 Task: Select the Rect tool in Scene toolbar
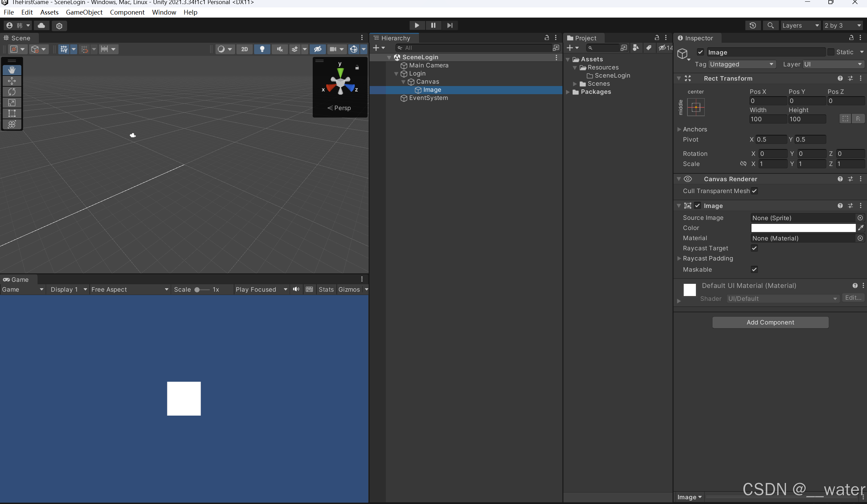[12, 113]
